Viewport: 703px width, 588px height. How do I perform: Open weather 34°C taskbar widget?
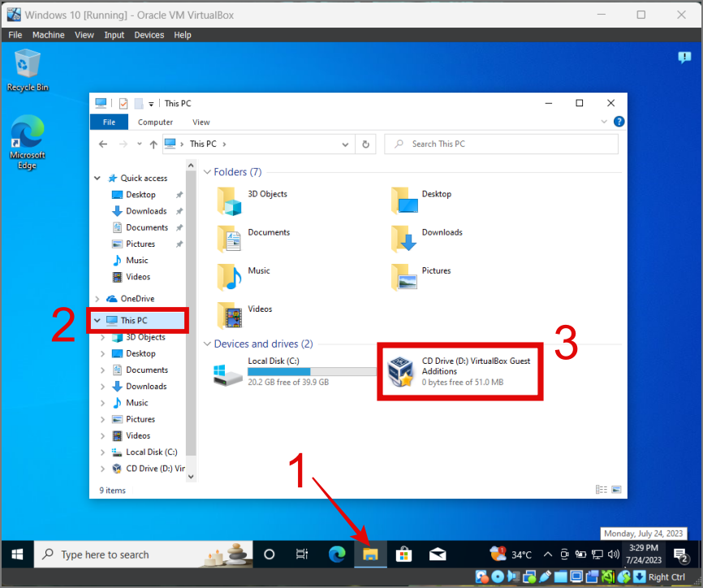(511, 555)
